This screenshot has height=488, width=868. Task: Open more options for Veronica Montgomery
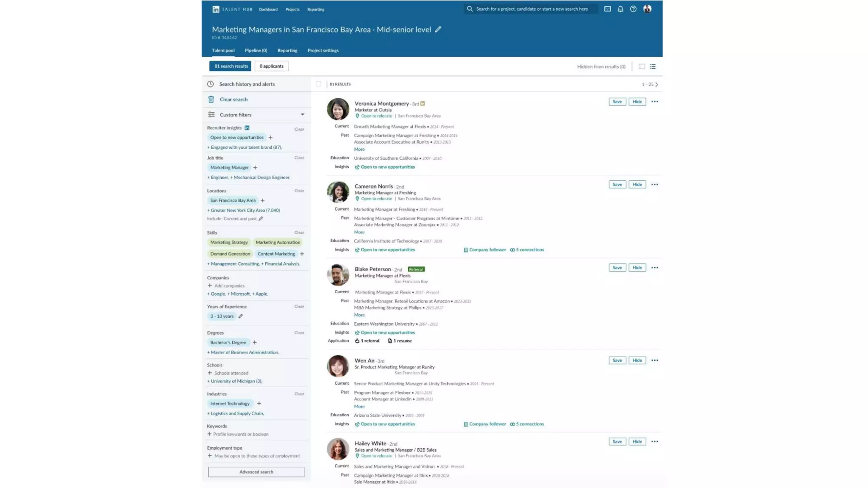(x=654, y=102)
